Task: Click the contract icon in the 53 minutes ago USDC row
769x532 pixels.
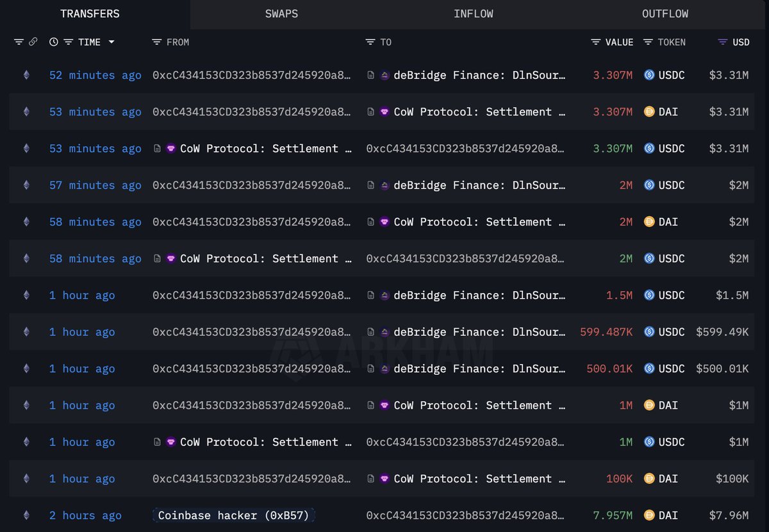Action: pyautogui.click(x=157, y=149)
